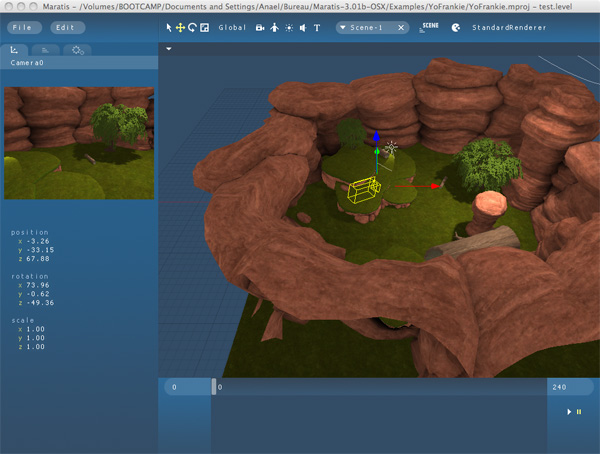Click the Camera0 preview thumbnail
600x454 pixels.
[x=79, y=143]
